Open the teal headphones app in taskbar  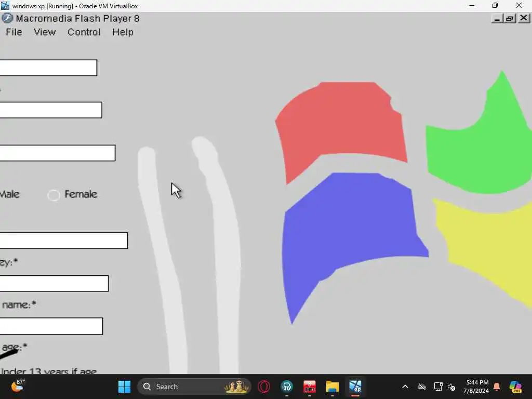pyautogui.click(x=287, y=387)
